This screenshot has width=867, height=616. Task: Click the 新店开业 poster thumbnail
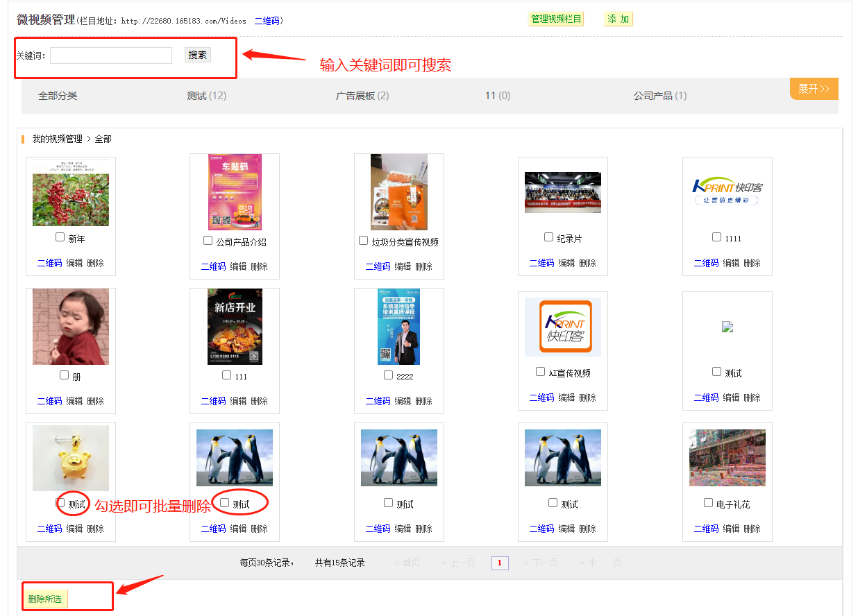235,327
